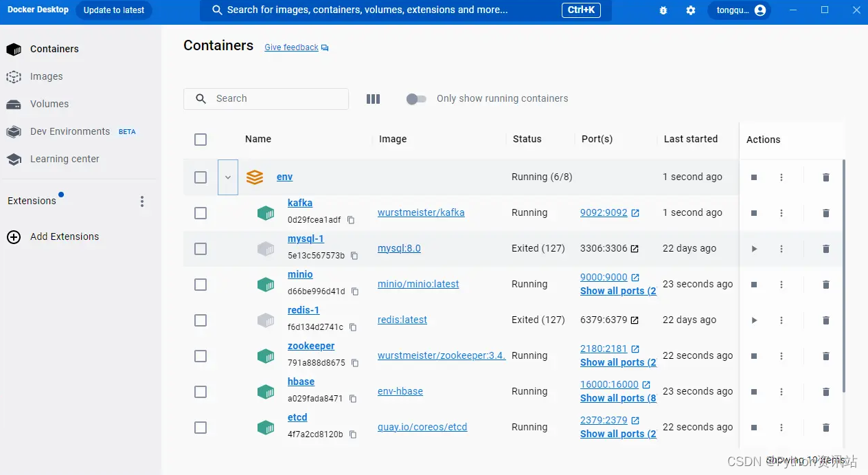Click the container list vertical scrollbar
The height and width of the screenshot is (475, 868).
point(843,275)
